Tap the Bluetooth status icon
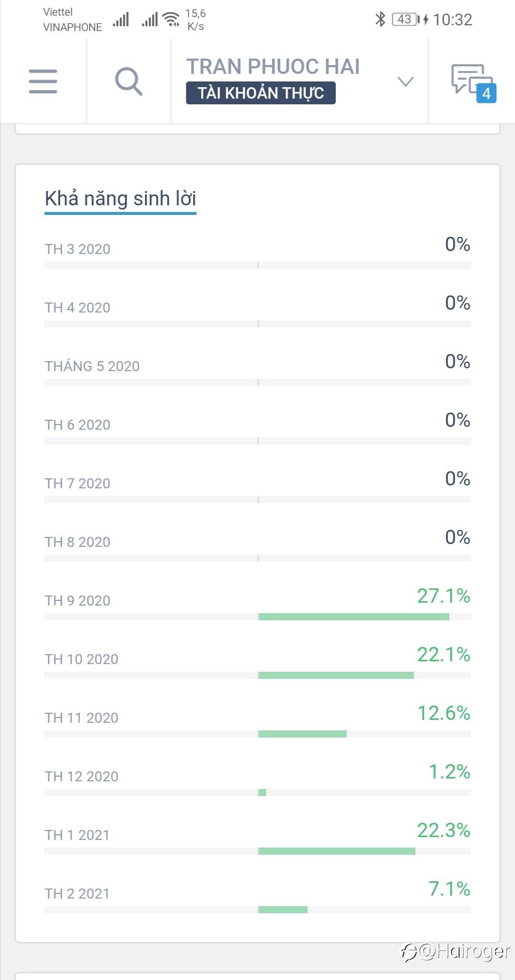The width and height of the screenshot is (515, 980). [x=380, y=20]
